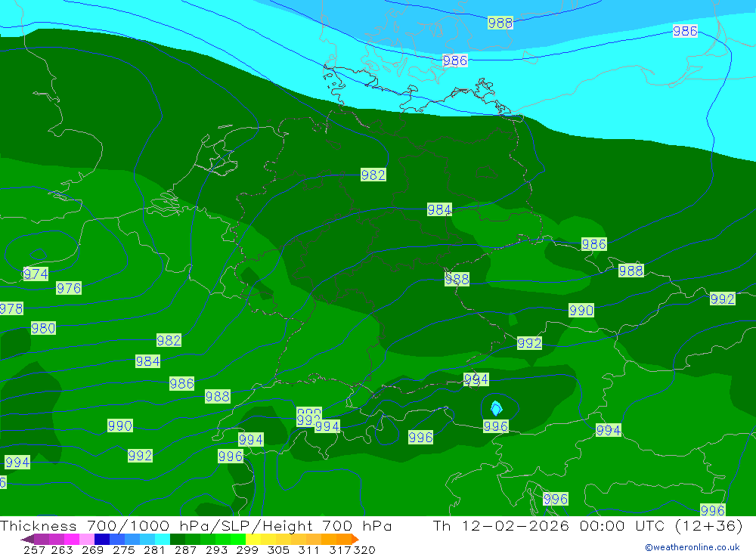Select the map title 'Thickness 700/1000 hPa/SLP/Height 700 hPa'
756x554 pixels.
coord(196,525)
